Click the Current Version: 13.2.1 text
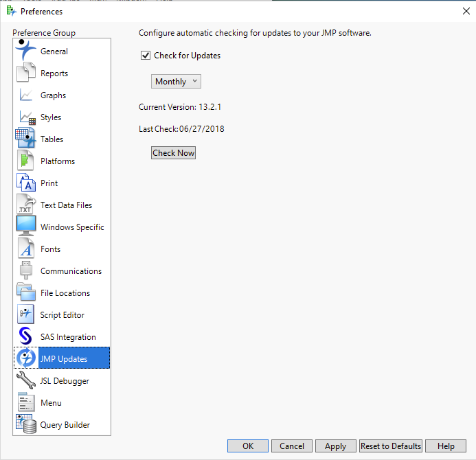 (180, 107)
